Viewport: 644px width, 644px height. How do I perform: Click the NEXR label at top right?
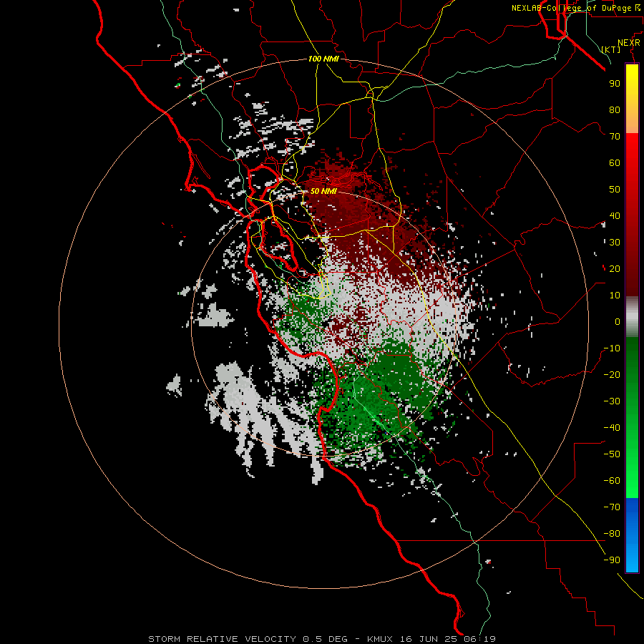629,43
